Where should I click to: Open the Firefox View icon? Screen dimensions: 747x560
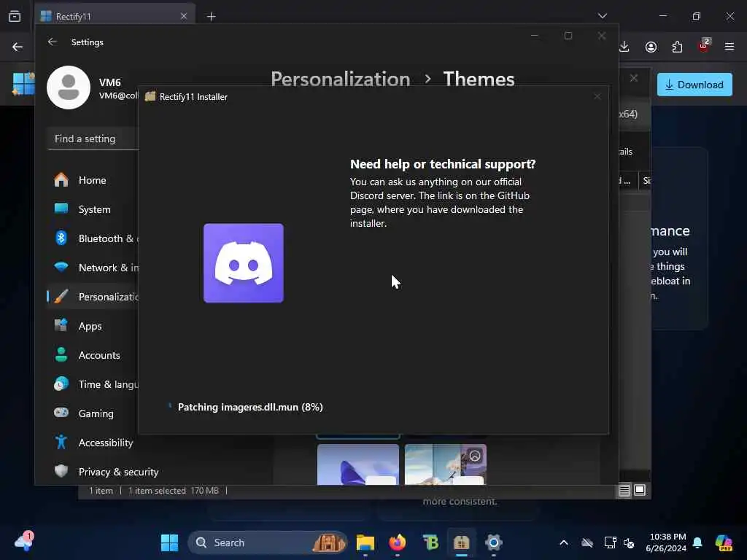[x=15, y=16]
